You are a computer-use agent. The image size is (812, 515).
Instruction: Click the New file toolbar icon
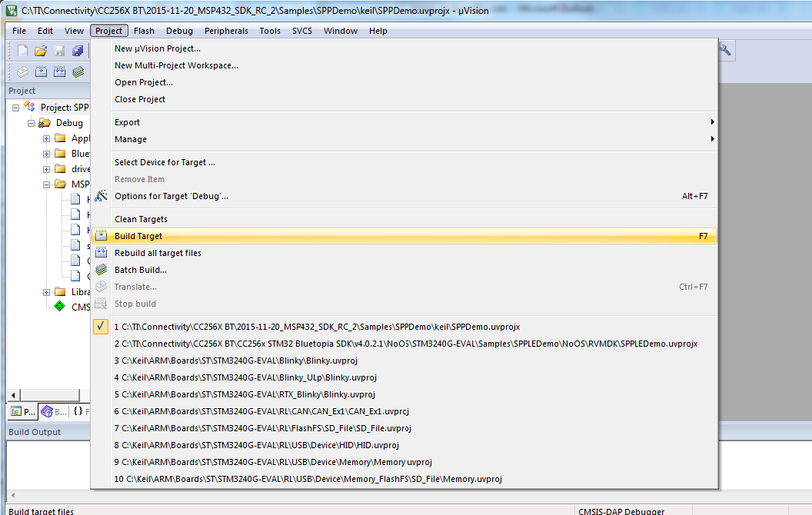(x=23, y=51)
